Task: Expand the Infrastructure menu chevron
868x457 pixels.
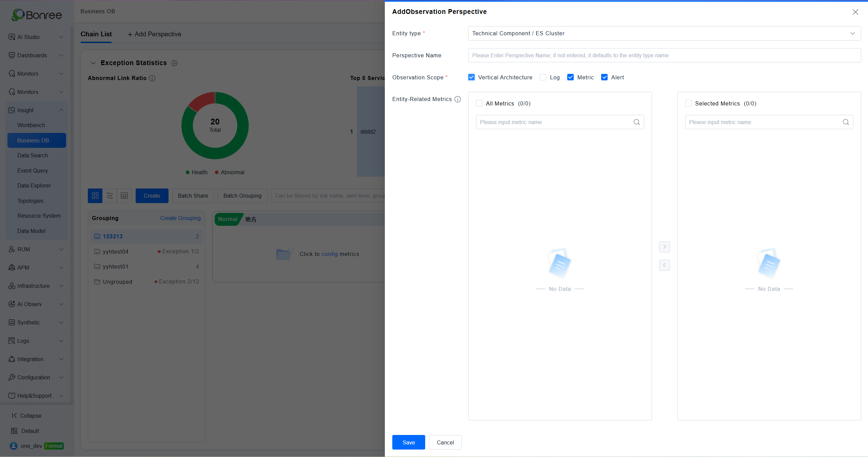Action: point(61,285)
